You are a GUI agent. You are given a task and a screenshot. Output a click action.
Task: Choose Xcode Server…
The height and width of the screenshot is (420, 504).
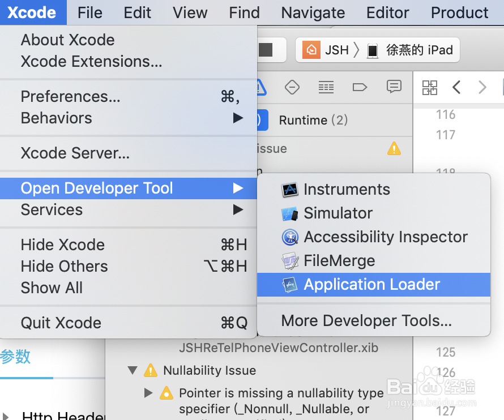(x=129, y=153)
